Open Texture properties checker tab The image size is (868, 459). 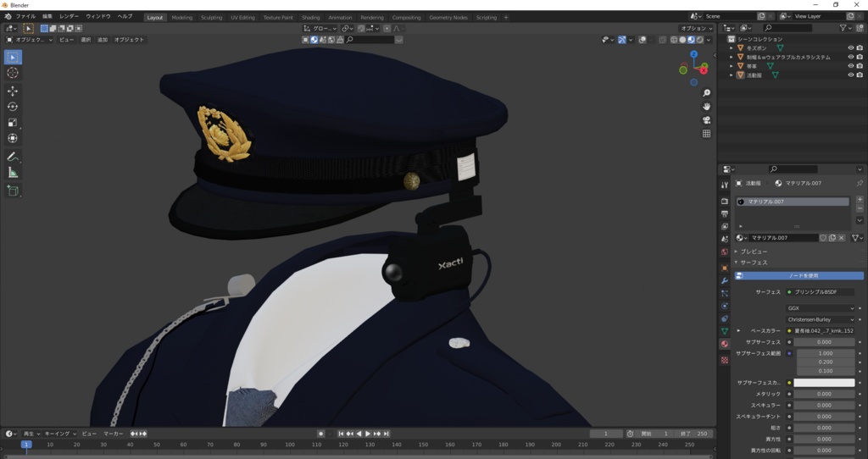coord(725,360)
